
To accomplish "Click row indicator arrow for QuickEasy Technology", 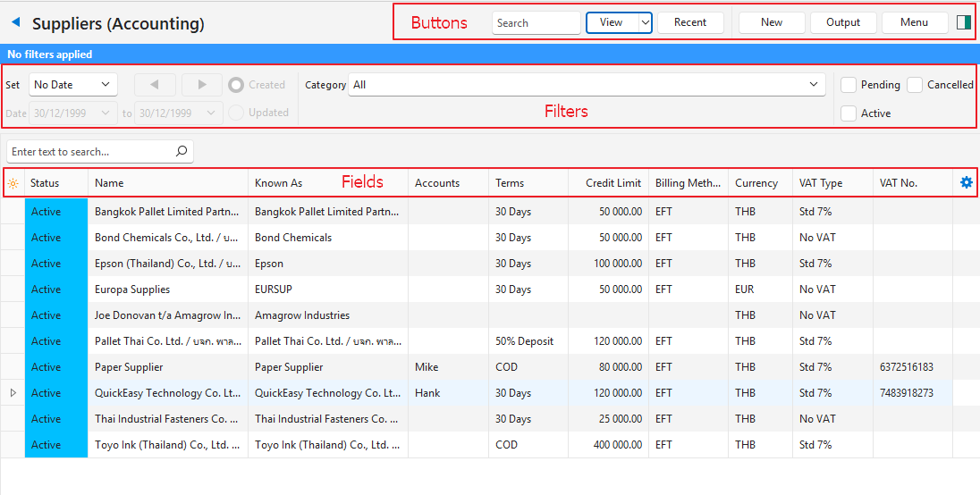I will point(13,393).
